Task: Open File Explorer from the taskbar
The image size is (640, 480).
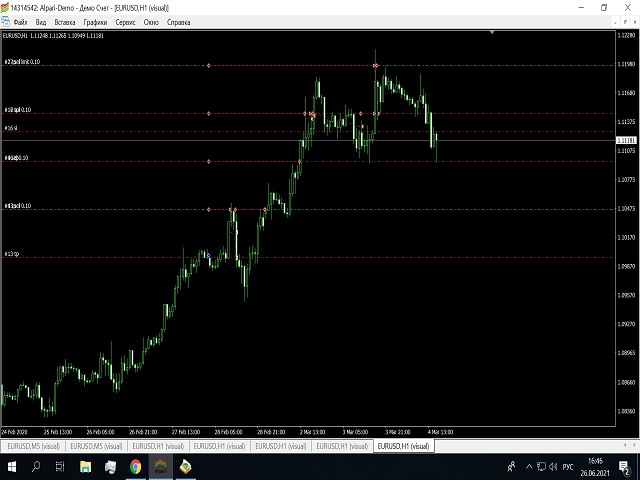Action: coord(85,467)
